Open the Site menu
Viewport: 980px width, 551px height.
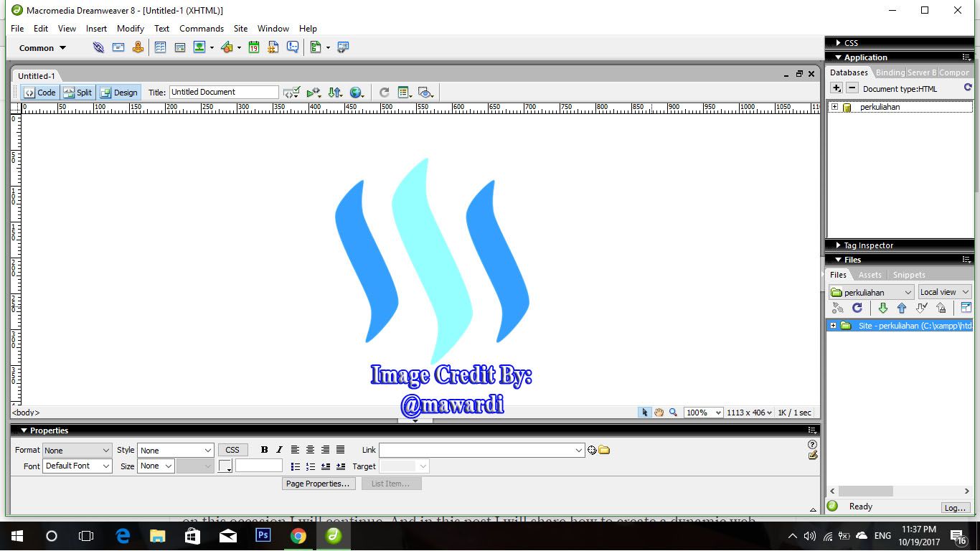(x=240, y=29)
